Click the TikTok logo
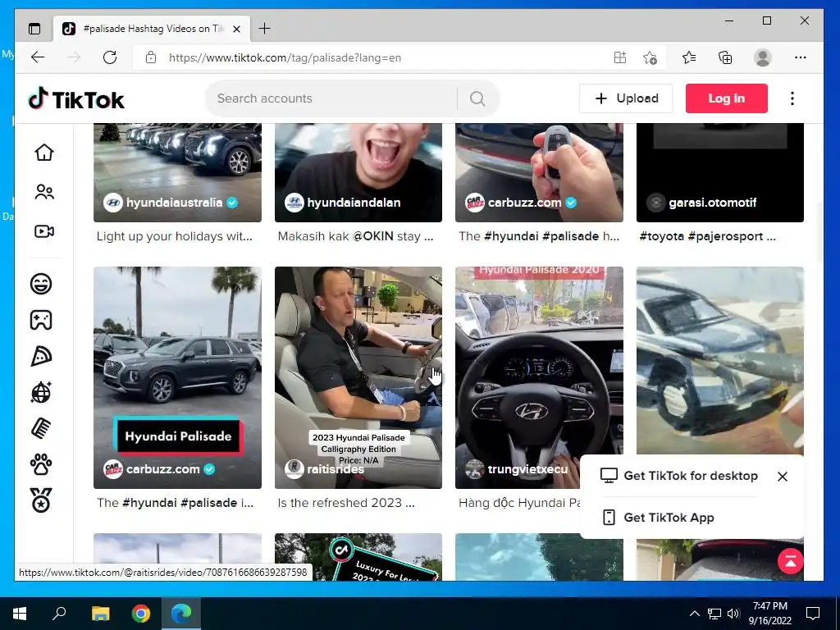Image resolution: width=840 pixels, height=630 pixels. coord(76,98)
